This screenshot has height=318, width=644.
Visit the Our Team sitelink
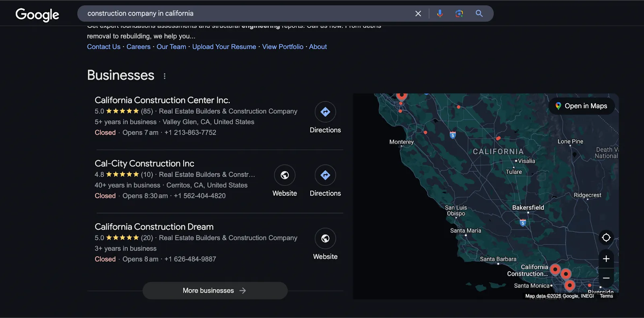[171, 47]
